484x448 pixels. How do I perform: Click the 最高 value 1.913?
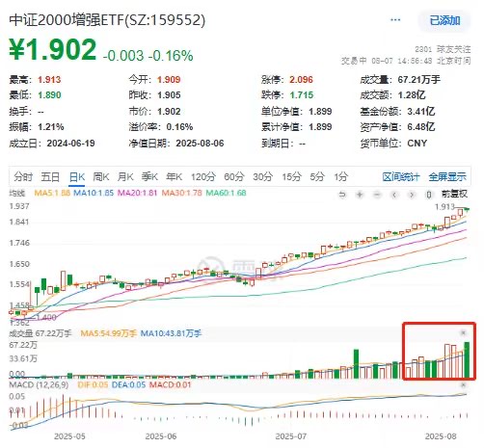49,80
